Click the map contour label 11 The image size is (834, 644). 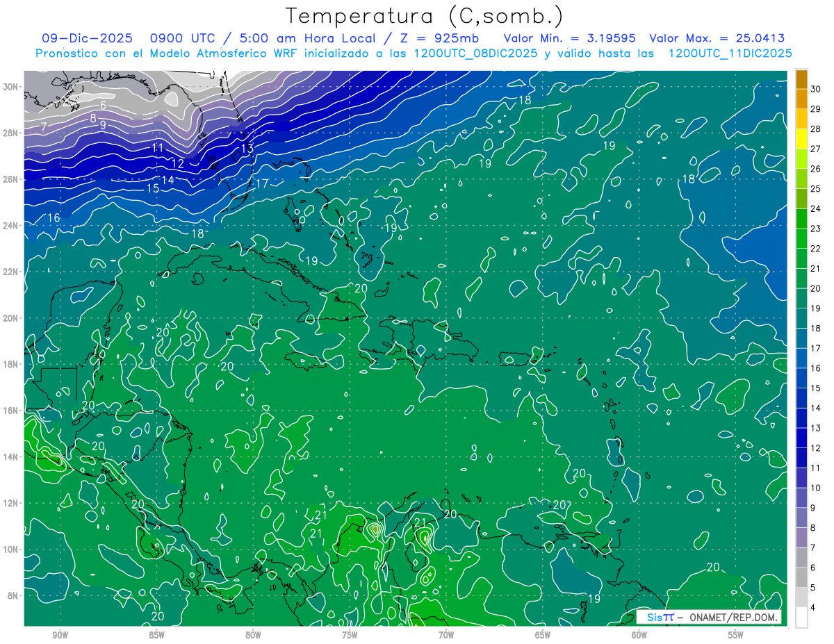point(158,148)
